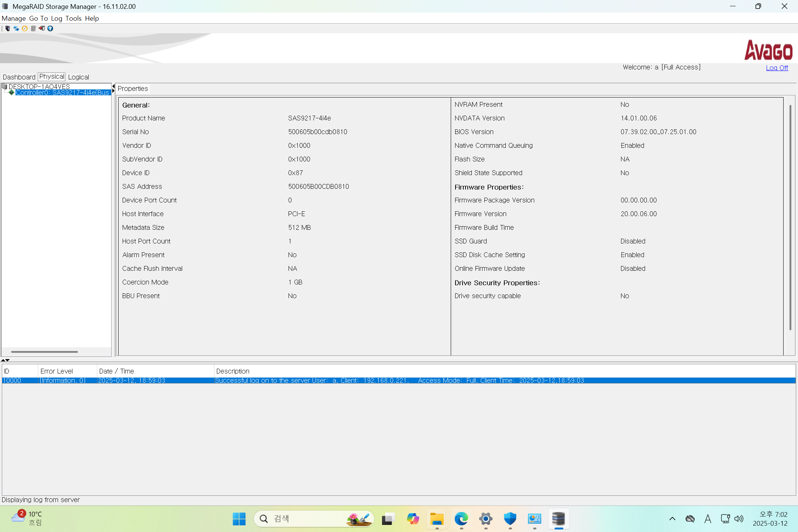This screenshot has height=532, width=798.
Task: Click the Error Level column header
Action: pos(67,371)
